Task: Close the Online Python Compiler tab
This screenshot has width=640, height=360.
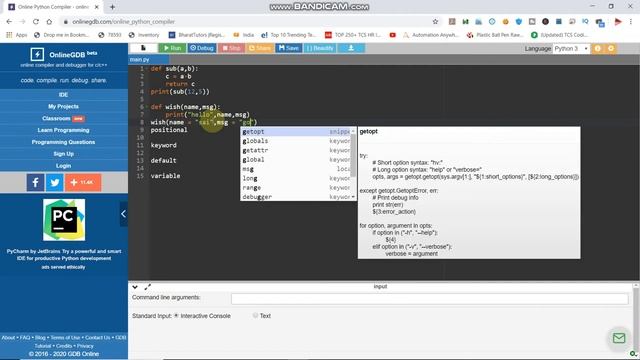Action: pyautogui.click(x=96, y=7)
